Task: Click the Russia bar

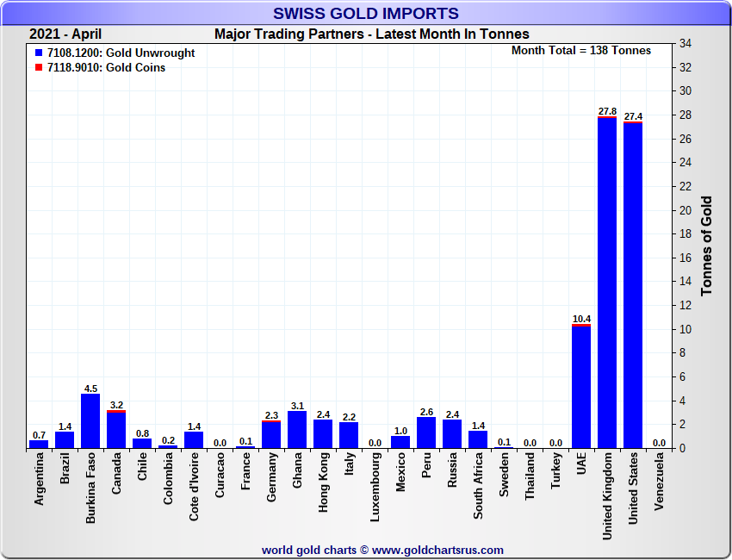Action: click(x=452, y=434)
